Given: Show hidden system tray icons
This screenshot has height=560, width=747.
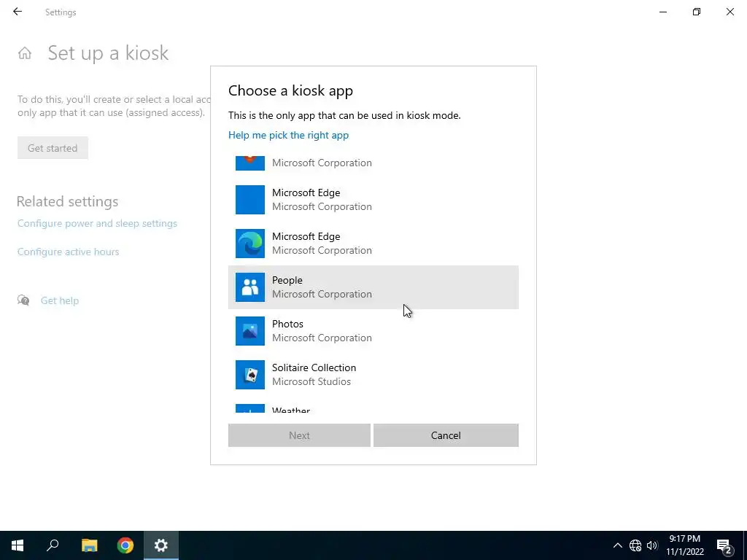Looking at the screenshot, I should [x=617, y=545].
